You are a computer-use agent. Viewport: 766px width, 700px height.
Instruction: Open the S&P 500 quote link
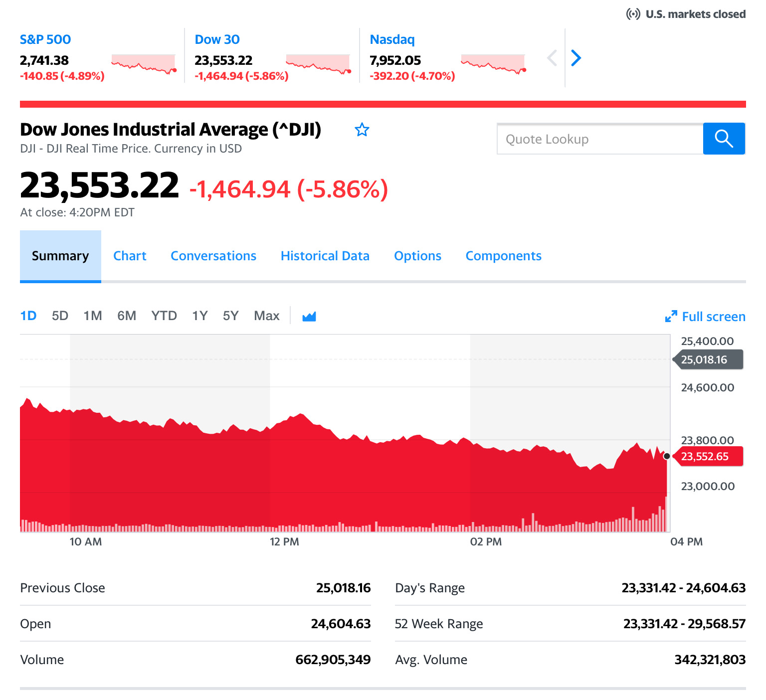coord(45,39)
